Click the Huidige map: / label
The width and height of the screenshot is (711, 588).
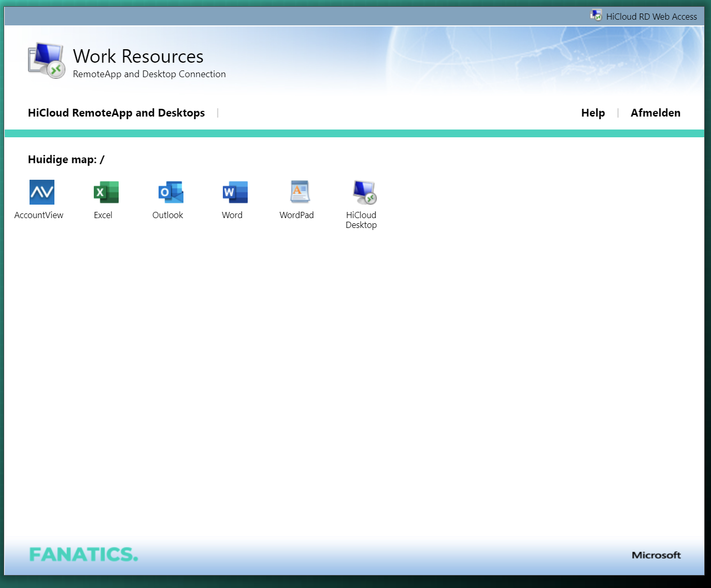66,160
